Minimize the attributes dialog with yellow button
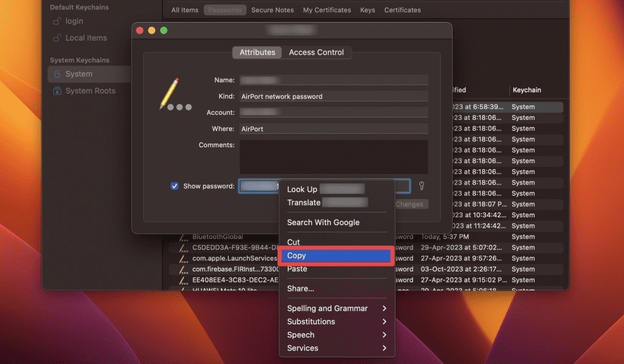624x364 pixels. 152,30
